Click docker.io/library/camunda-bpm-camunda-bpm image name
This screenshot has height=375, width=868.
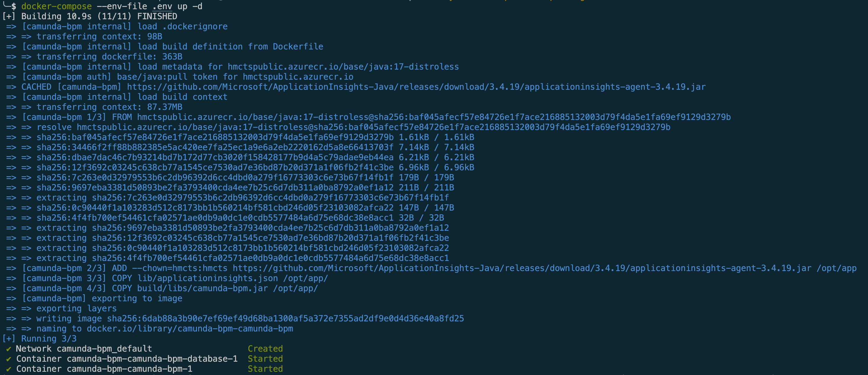[190, 329]
